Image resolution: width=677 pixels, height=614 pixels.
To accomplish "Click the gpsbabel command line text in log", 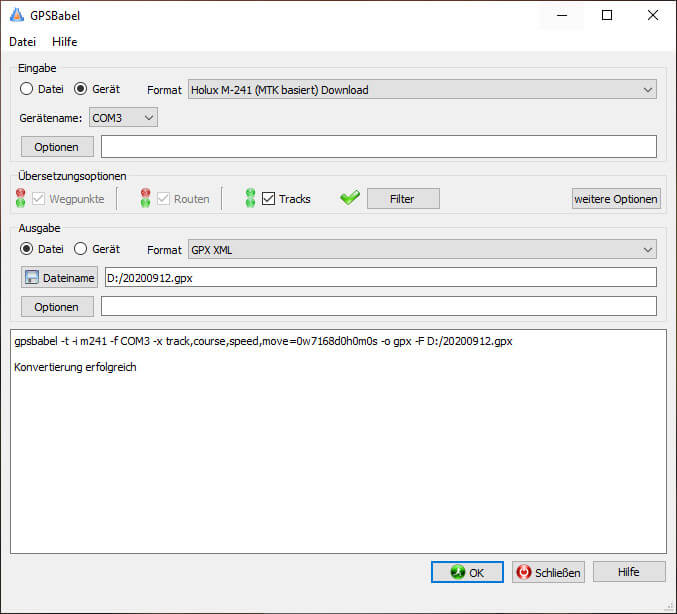I will 263,341.
